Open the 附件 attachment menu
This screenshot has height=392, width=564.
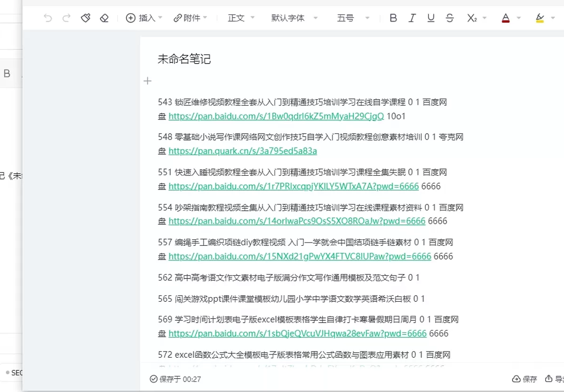point(191,18)
